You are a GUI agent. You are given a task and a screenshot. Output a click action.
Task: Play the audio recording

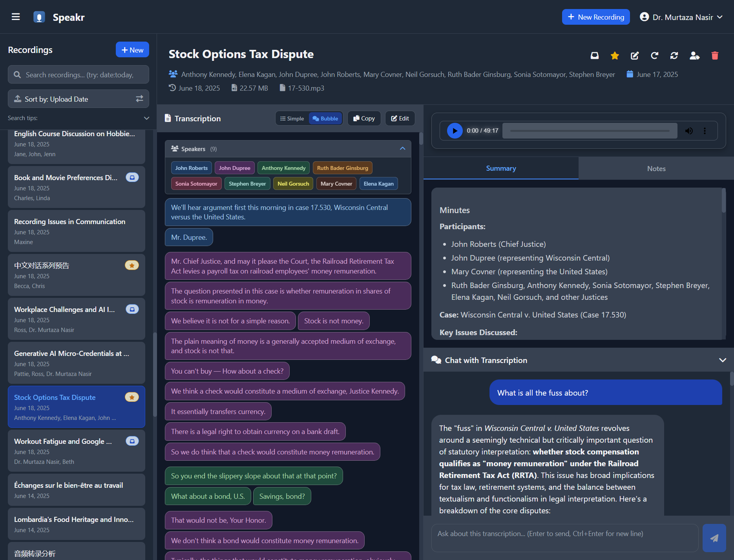(455, 131)
